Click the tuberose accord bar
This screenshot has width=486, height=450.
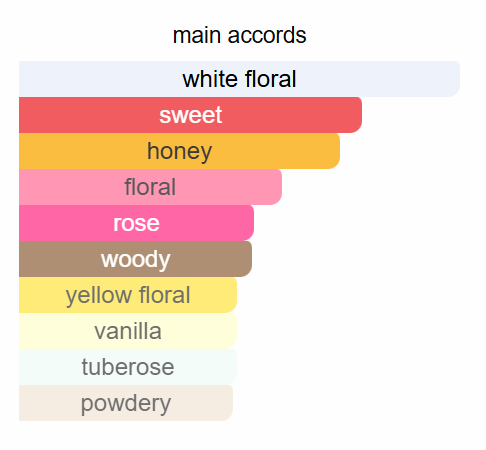point(128,367)
